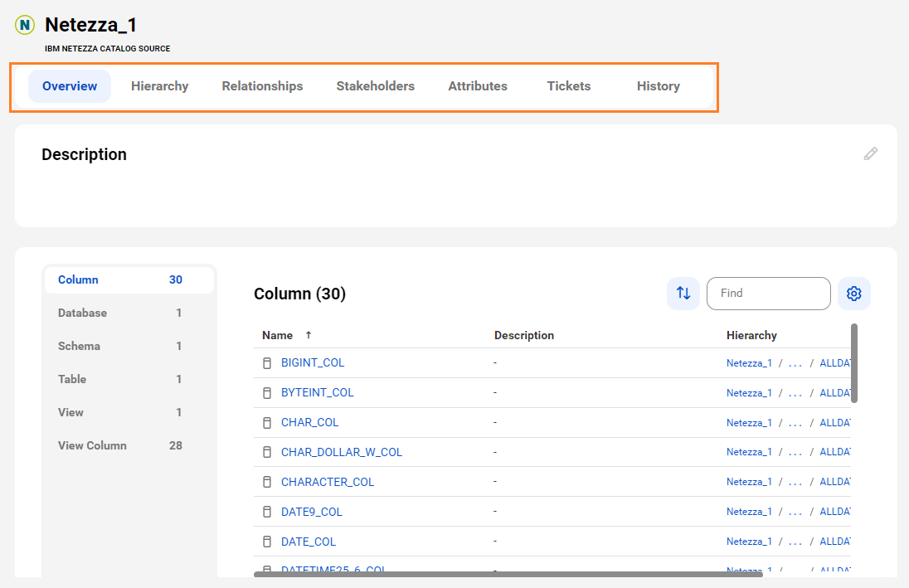Viewport: 909px width, 588px height.
Task: Click the Name column header
Action: point(277,335)
